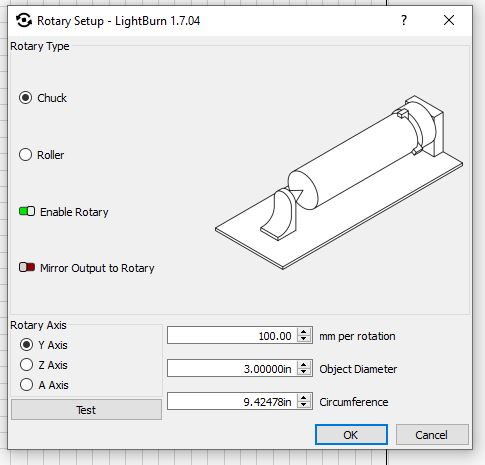
Task: Select the Y Axis radio option
Action: 26,345
